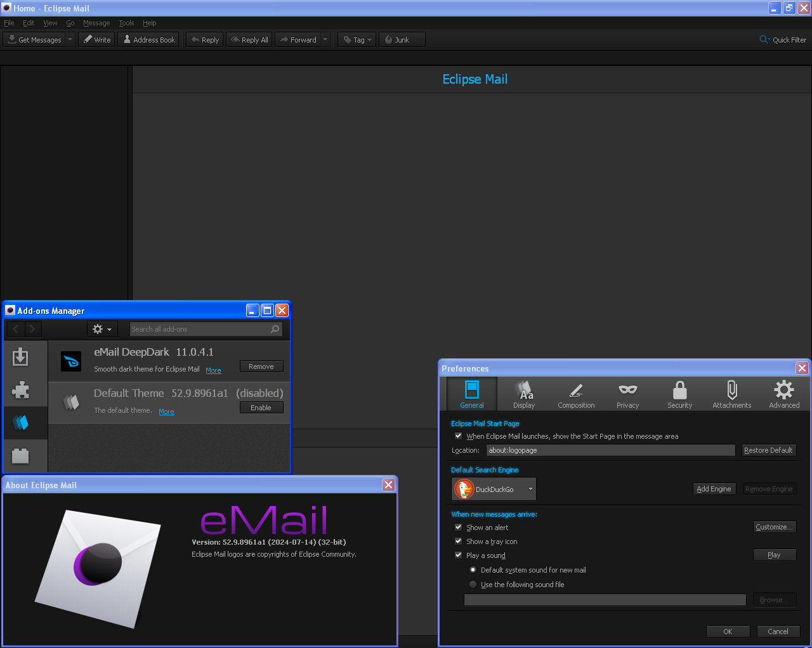Image resolution: width=812 pixels, height=648 pixels.
Task: Open the Tag dropdown in toolbar
Action: tap(357, 39)
